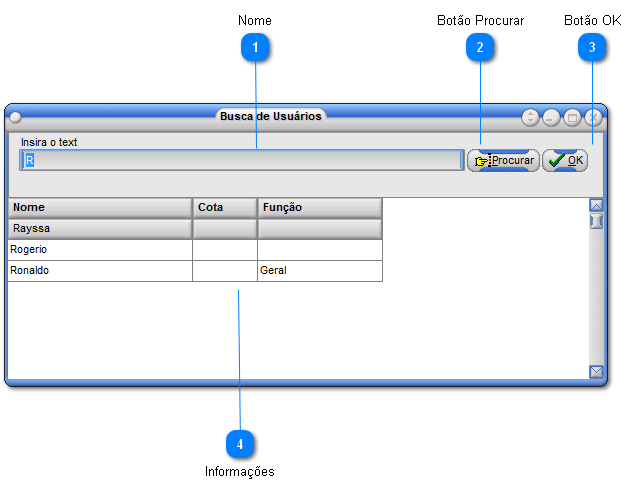Click the scrollbar down arrow
The width and height of the screenshot is (637, 495).
point(596,371)
